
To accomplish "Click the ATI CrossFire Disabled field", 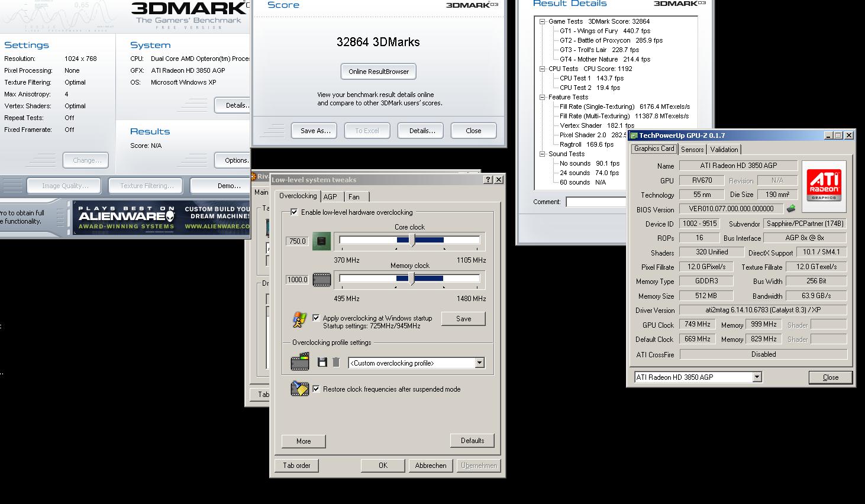I will (x=763, y=354).
